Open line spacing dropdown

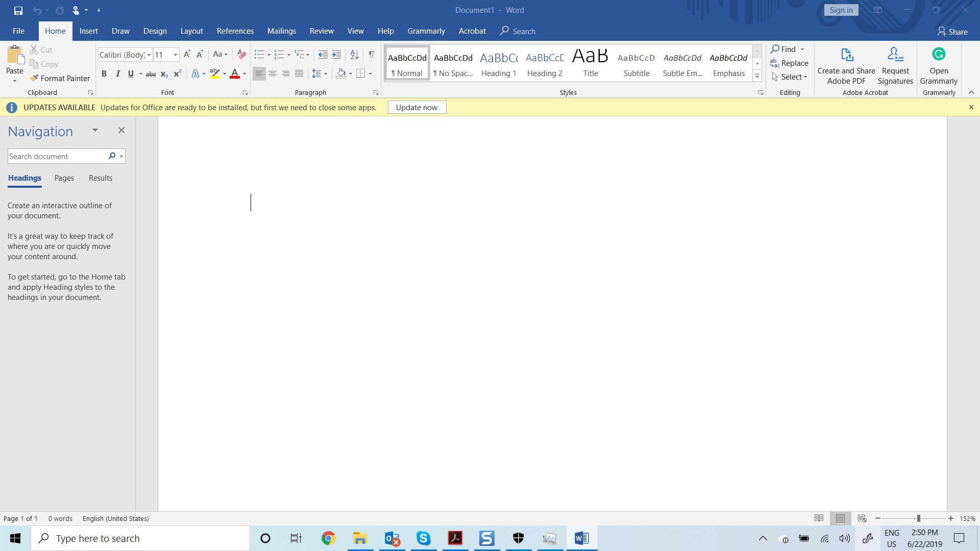click(x=320, y=74)
